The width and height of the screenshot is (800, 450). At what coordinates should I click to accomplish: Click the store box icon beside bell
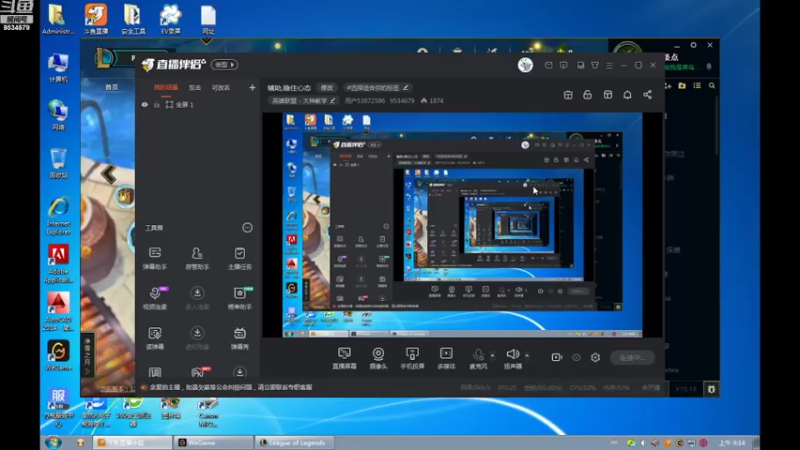(608, 95)
